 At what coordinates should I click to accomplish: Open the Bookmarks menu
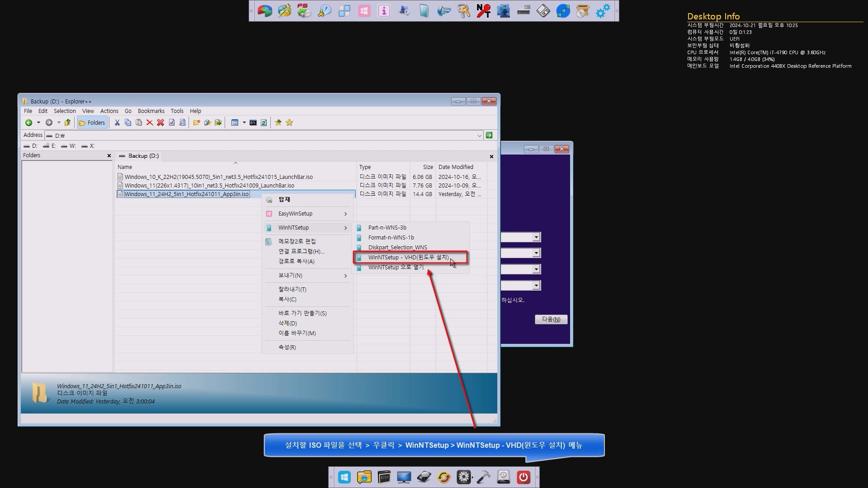[151, 111]
